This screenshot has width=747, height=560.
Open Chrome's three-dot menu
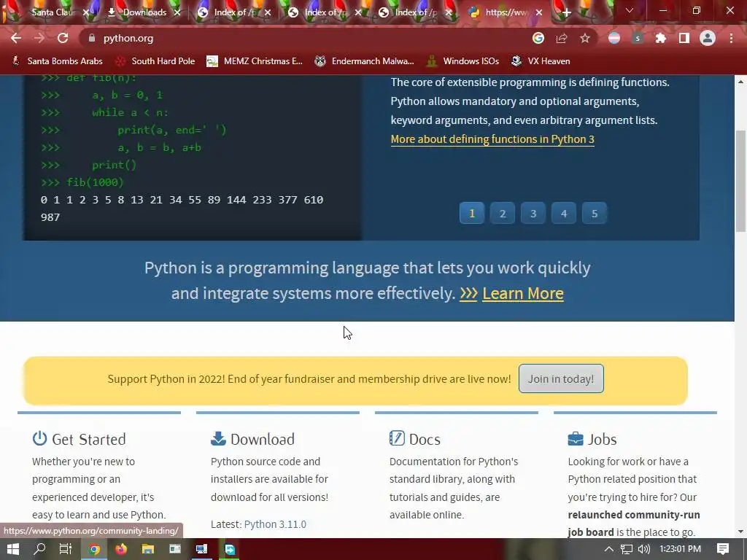pos(731,38)
